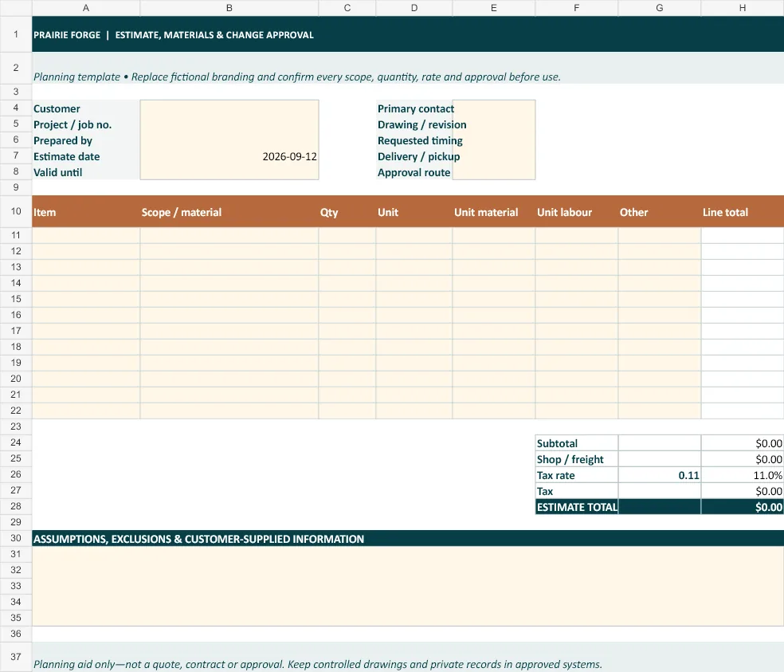Click the Scope / material cell in row 12
Viewport: 784px width, 672px height.
click(229, 251)
